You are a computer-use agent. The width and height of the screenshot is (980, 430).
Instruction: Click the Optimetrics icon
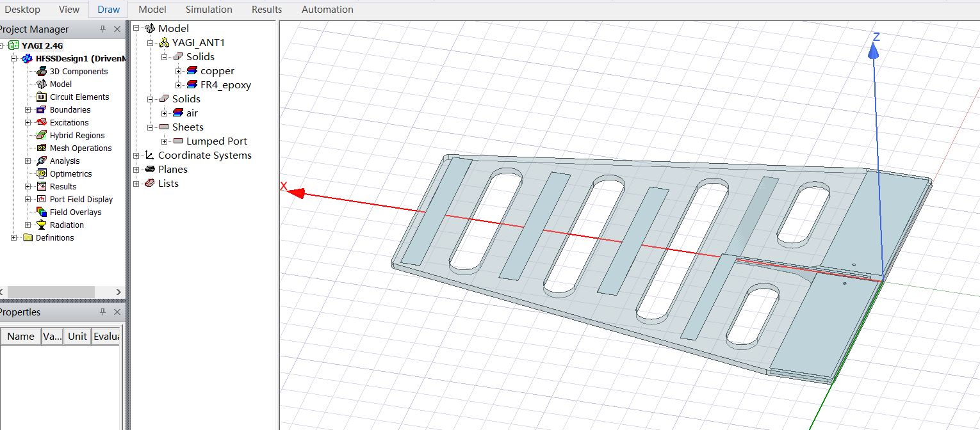[x=42, y=173]
